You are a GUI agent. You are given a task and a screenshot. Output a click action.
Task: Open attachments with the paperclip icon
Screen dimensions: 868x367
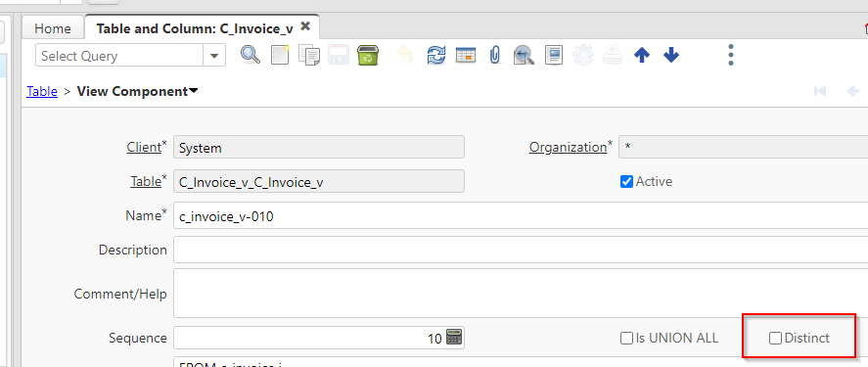[495, 56]
